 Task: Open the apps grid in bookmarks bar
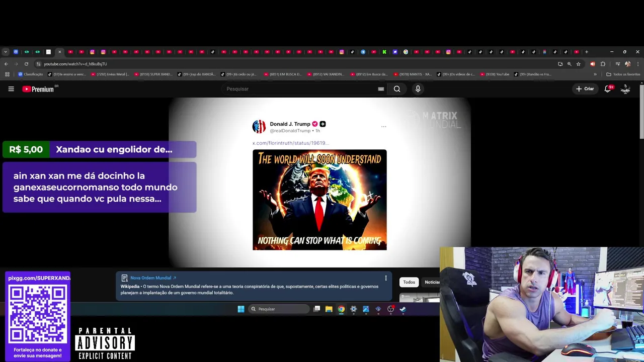click(x=7, y=74)
